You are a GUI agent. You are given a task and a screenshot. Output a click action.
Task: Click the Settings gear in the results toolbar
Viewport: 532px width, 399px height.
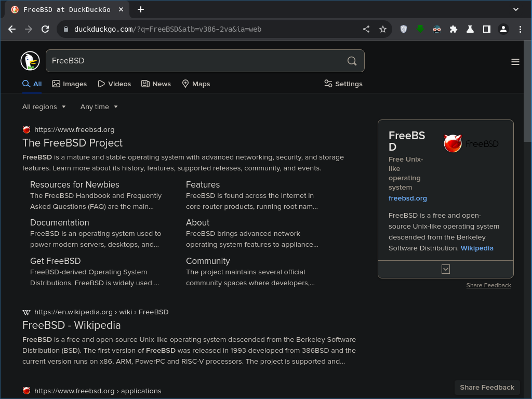343,84
